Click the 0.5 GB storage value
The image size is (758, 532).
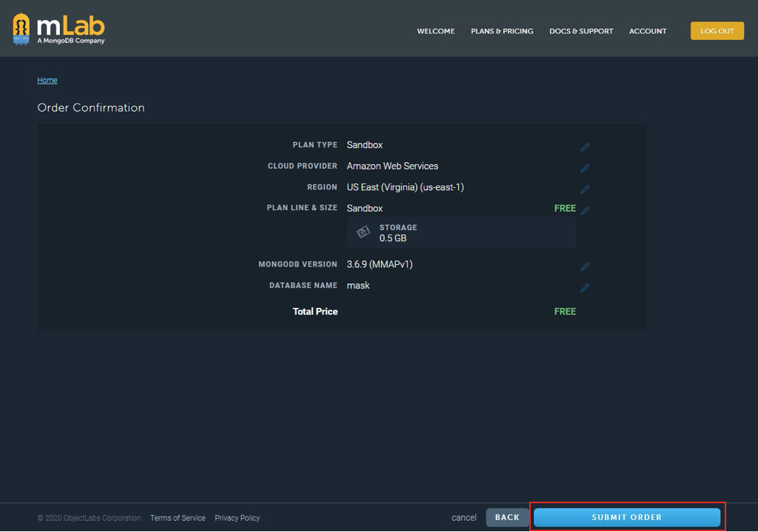tap(392, 238)
